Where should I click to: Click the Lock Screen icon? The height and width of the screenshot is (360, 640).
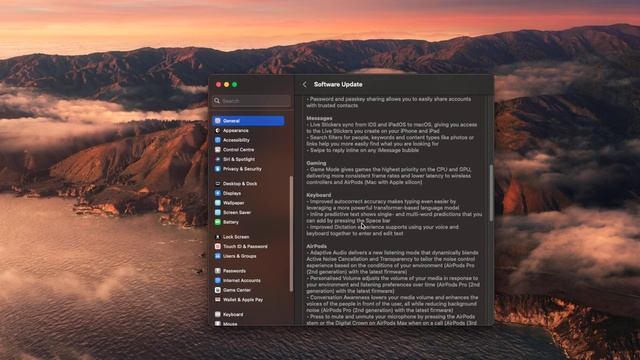[218, 237]
